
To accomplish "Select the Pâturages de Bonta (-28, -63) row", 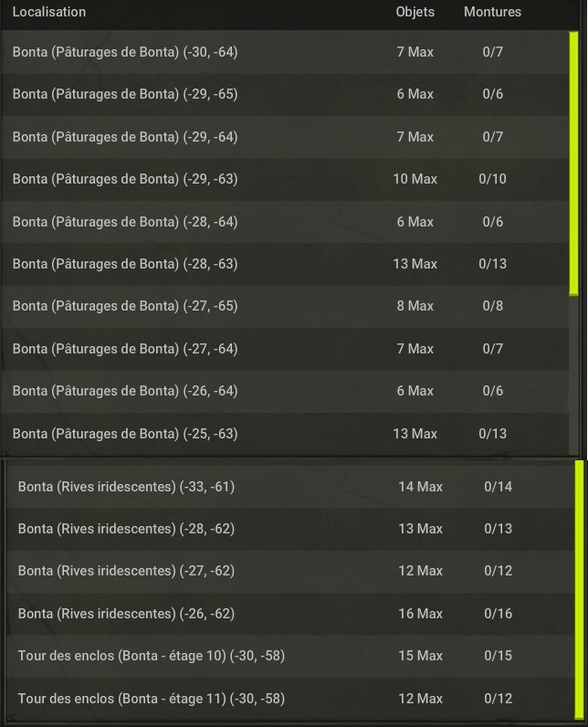I will coord(285,264).
